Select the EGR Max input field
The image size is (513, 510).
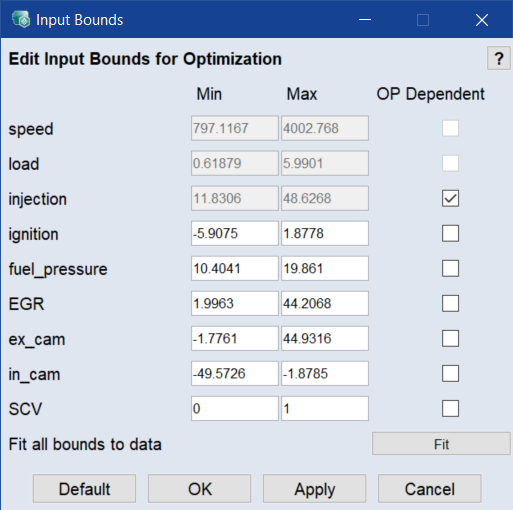(325, 303)
